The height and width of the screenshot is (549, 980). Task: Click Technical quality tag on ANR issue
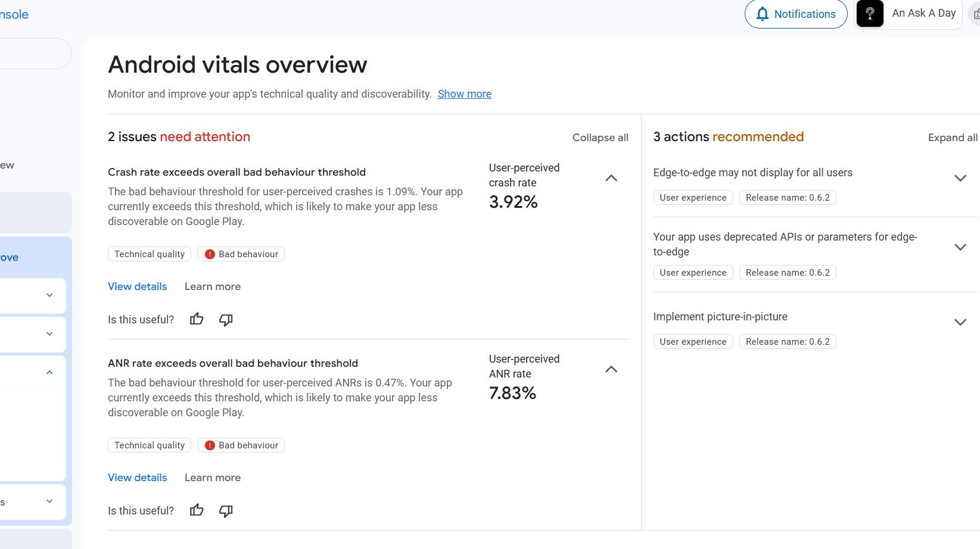tap(150, 445)
